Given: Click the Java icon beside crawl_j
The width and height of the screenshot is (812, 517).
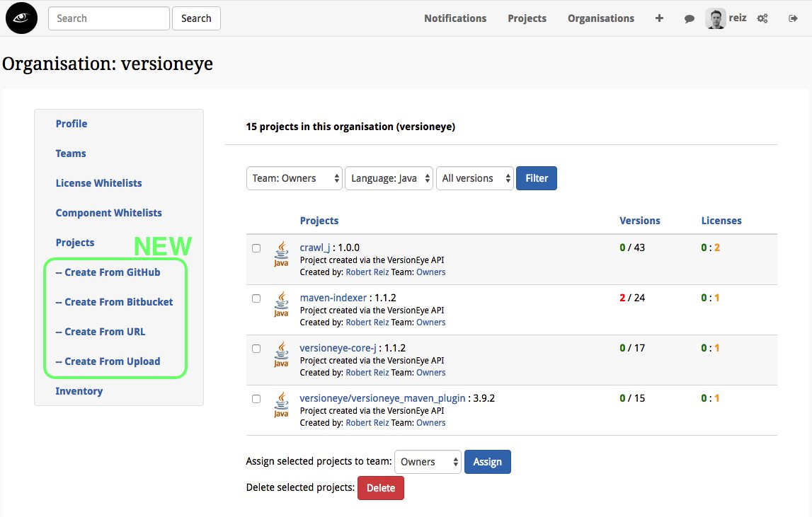Looking at the screenshot, I should (x=281, y=254).
